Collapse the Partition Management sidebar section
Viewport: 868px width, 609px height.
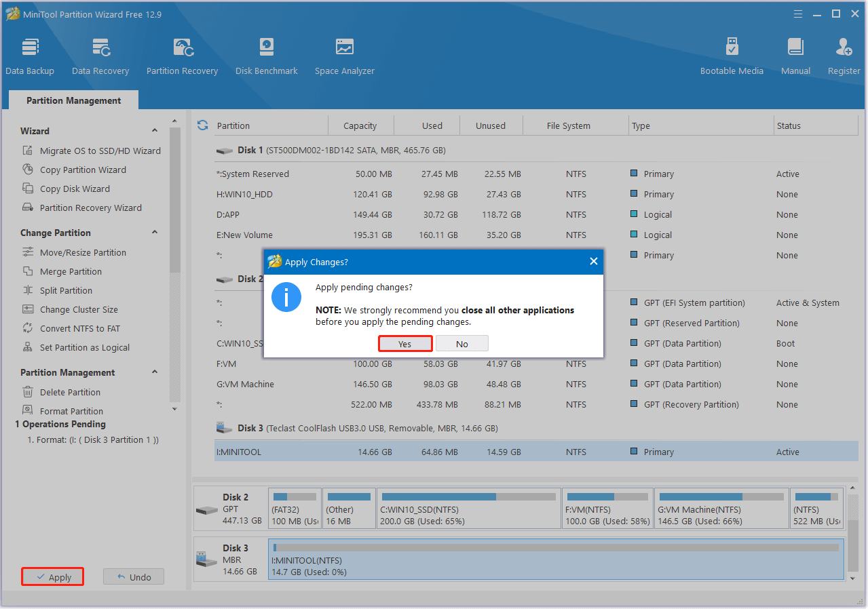(155, 372)
